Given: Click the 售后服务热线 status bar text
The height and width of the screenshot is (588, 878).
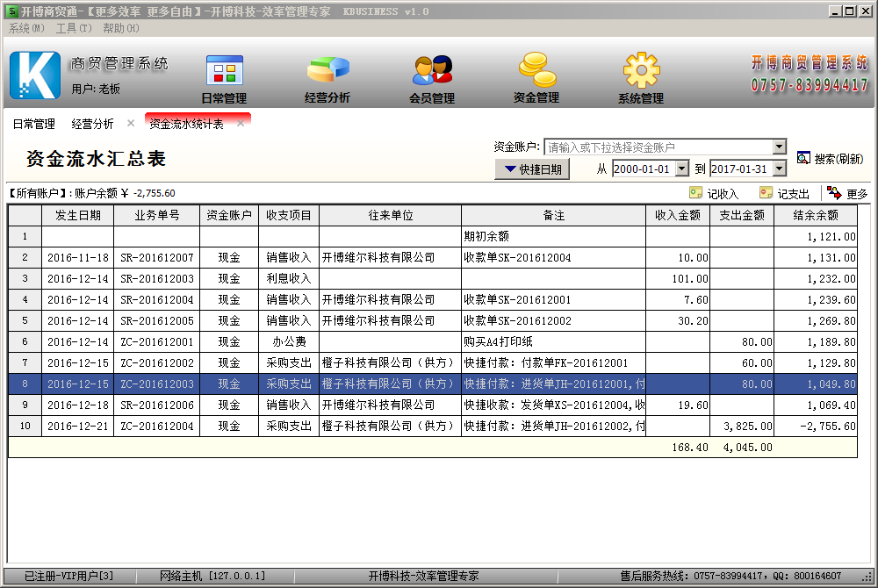Looking at the screenshot, I should tap(730, 576).
